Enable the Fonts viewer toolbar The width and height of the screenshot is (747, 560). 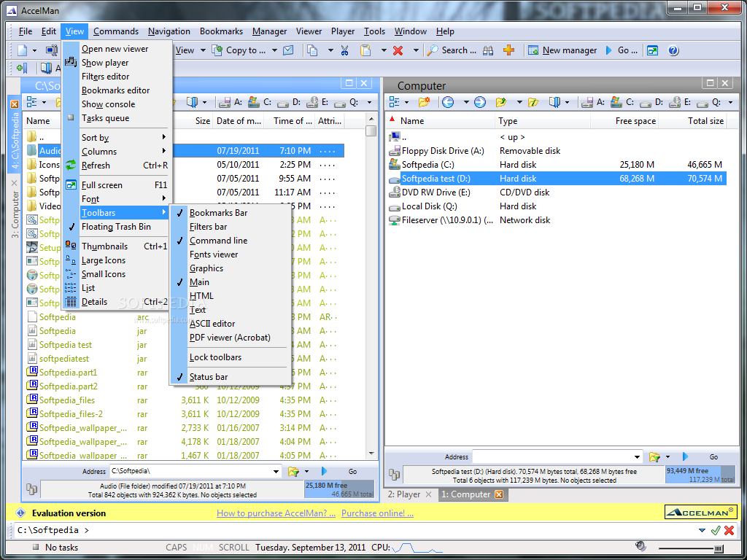coord(230,254)
